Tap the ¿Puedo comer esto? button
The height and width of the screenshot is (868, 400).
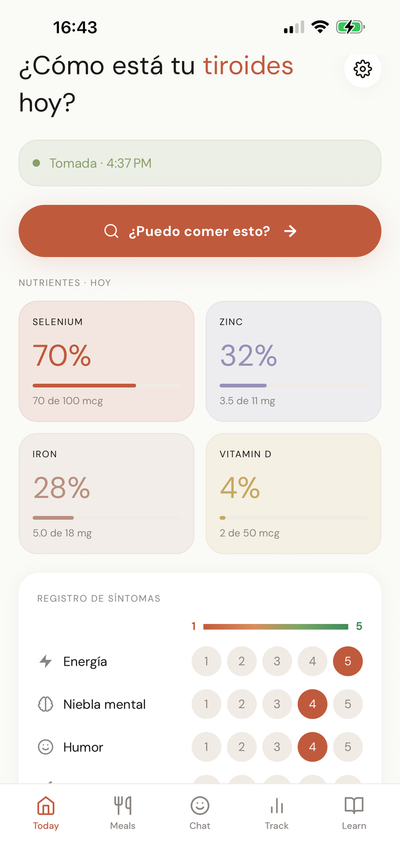point(200,231)
